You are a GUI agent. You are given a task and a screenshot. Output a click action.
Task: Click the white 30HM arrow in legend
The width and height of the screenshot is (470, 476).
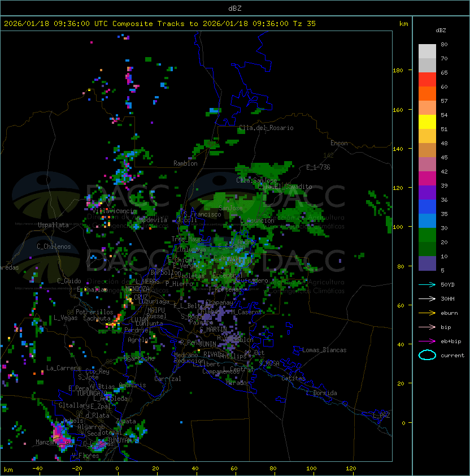point(427,298)
